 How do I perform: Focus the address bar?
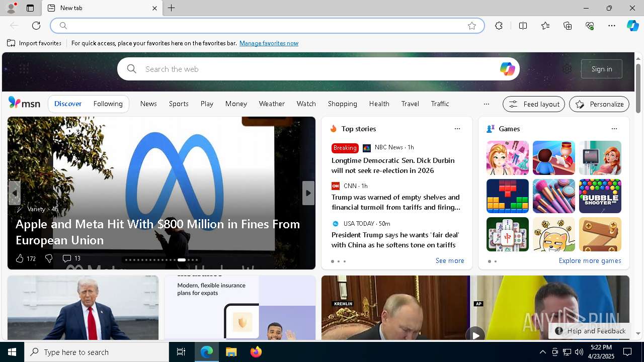tap(267, 26)
